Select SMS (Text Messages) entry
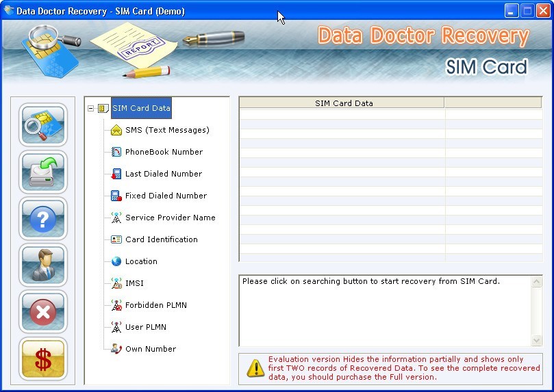The width and height of the screenshot is (554, 392). [167, 130]
